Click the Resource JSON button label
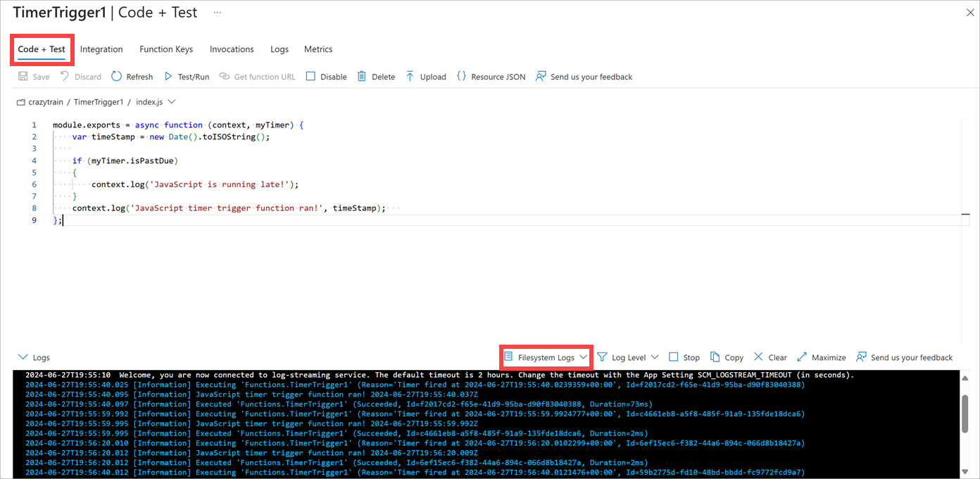The image size is (980, 479). pyautogui.click(x=498, y=77)
